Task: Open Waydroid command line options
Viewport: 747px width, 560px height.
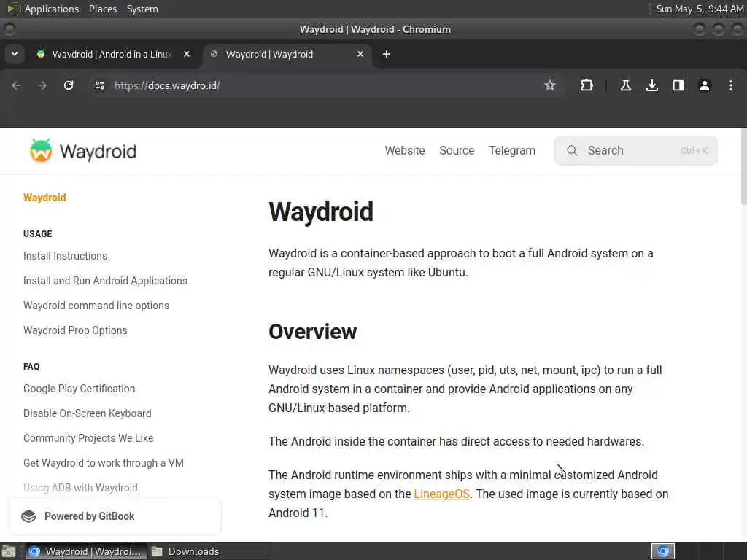Action: [96, 306]
